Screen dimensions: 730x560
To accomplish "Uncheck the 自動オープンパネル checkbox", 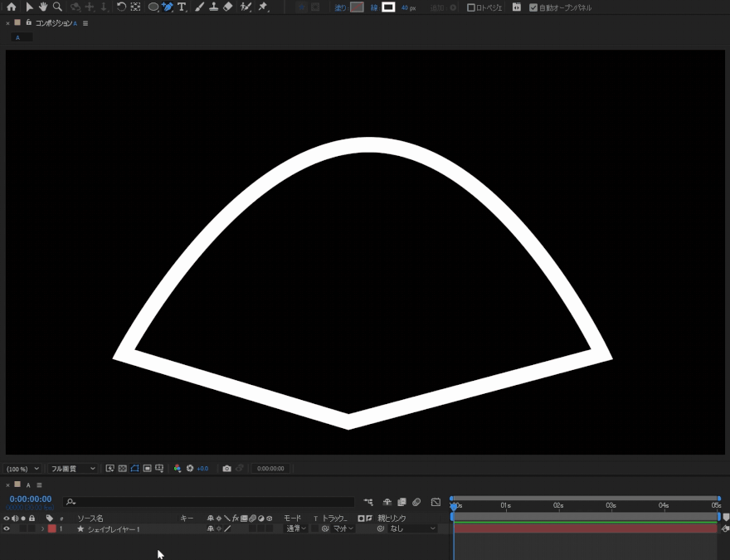I will click(x=533, y=7).
